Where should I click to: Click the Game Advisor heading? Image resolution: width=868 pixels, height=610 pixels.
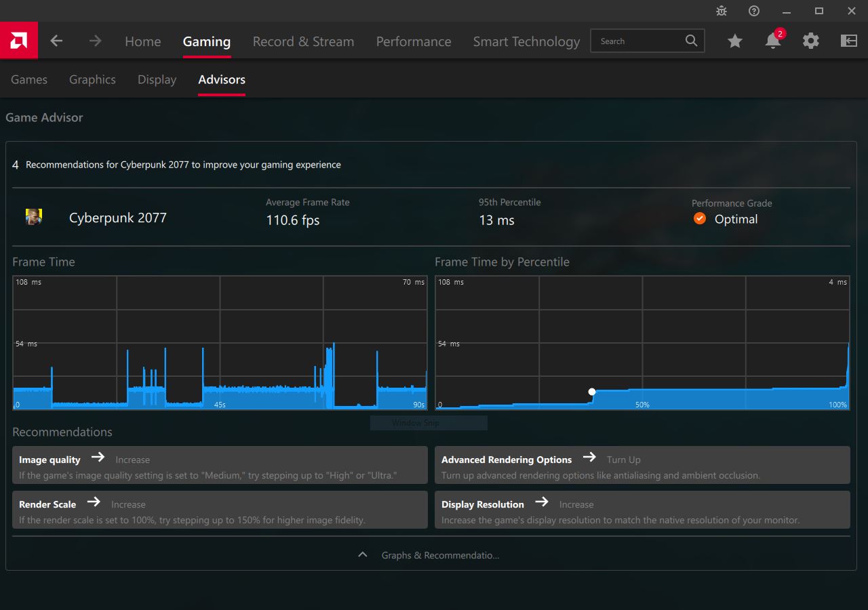pos(44,117)
